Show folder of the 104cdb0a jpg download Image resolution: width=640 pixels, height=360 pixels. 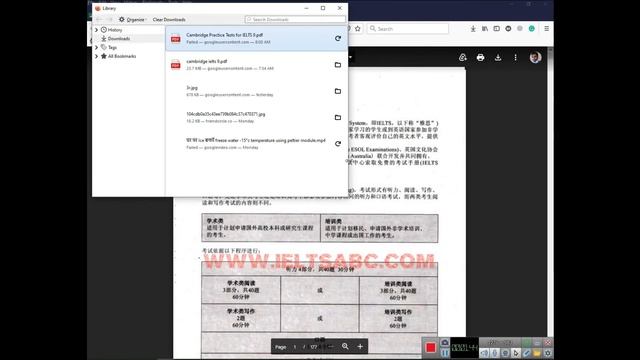[x=338, y=118]
